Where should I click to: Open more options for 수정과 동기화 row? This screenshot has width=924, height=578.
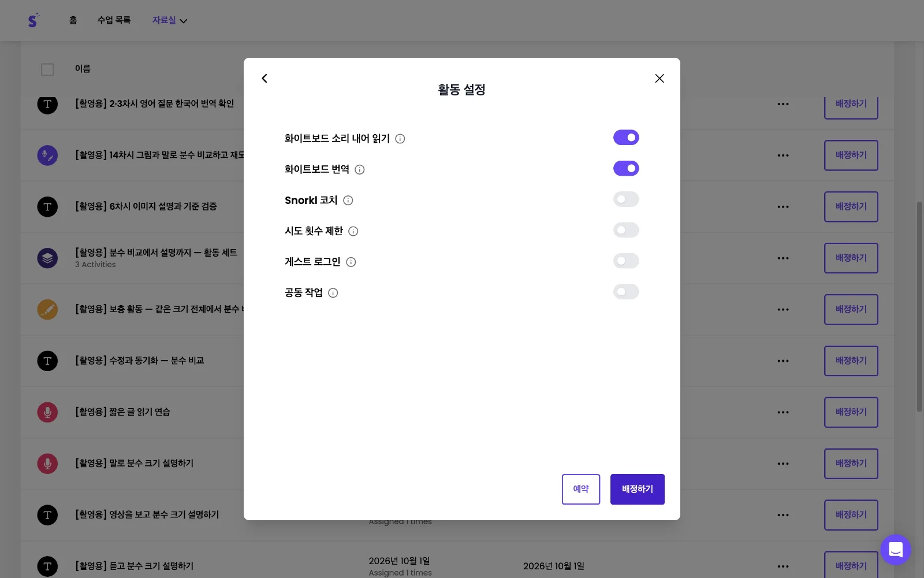pyautogui.click(x=783, y=361)
